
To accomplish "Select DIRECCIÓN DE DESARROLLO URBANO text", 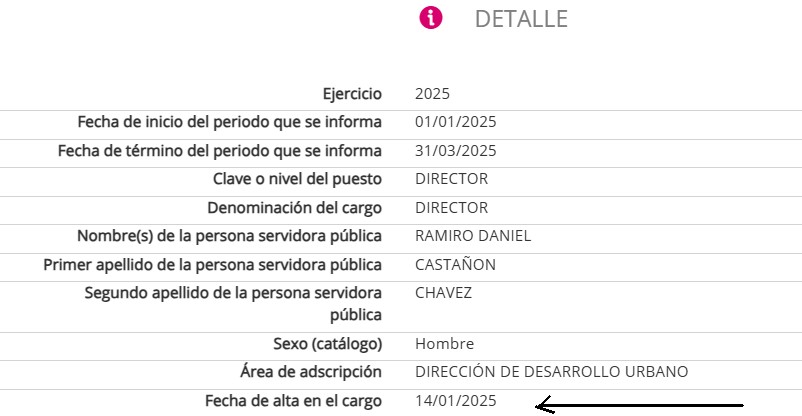I will pos(551,371).
